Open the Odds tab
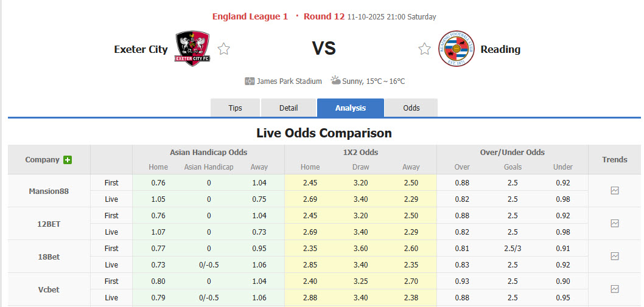This screenshot has width=644, height=307. pyautogui.click(x=411, y=108)
